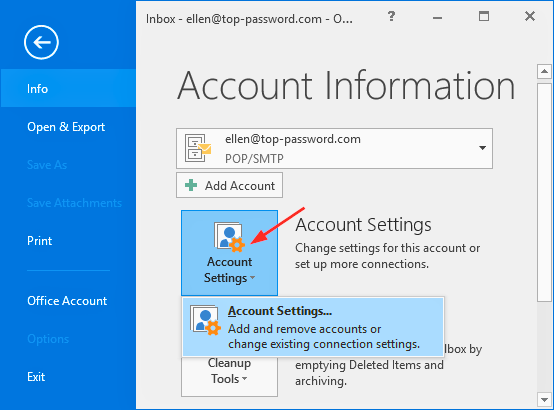Expand the ellen@top-password.com account dropdown
The image size is (554, 410).
coord(482,148)
